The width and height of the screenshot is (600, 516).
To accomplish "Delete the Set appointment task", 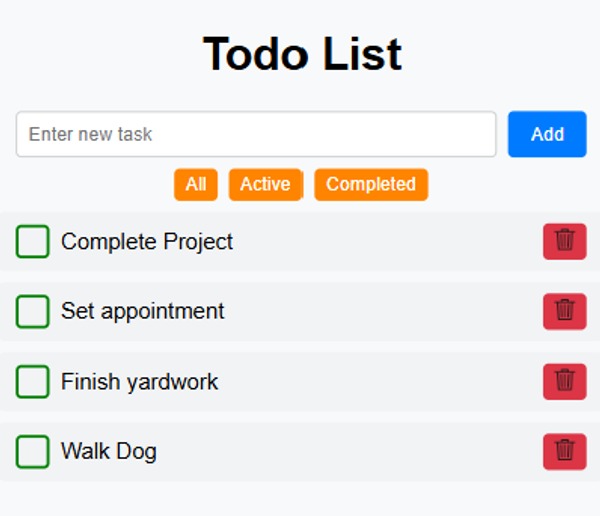I will (564, 311).
